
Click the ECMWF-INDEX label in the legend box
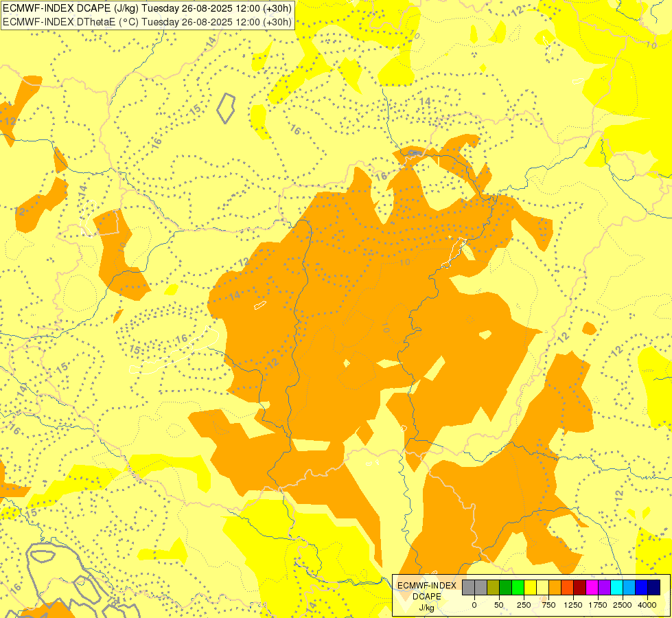427,586
